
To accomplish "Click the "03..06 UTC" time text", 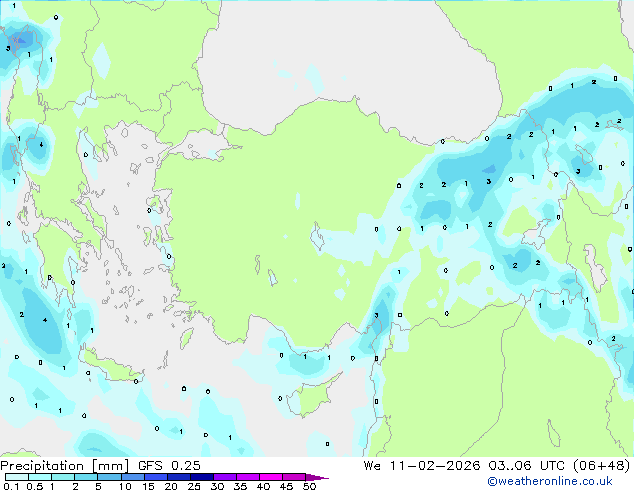I will [x=526, y=466].
